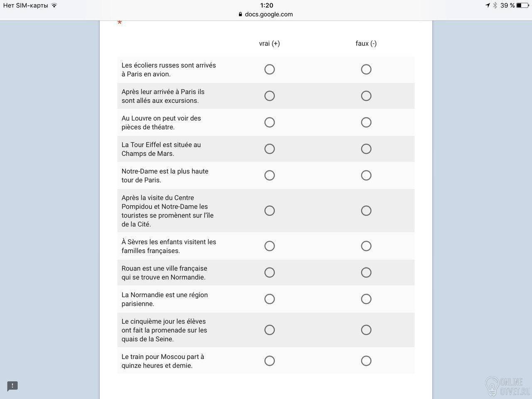Mark vrai for train to Moscou statement

point(269,361)
